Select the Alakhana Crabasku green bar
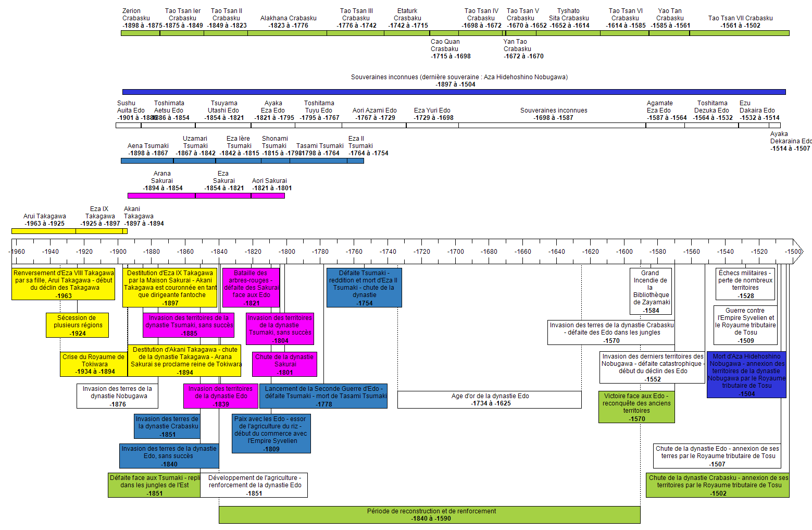812x530 pixels. [287, 33]
